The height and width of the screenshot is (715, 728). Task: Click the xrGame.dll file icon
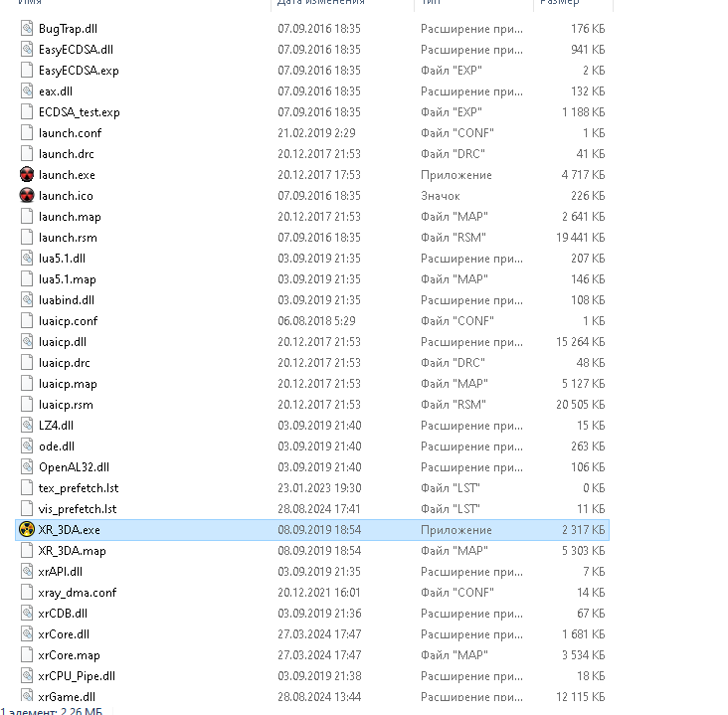pyautogui.click(x=27, y=697)
